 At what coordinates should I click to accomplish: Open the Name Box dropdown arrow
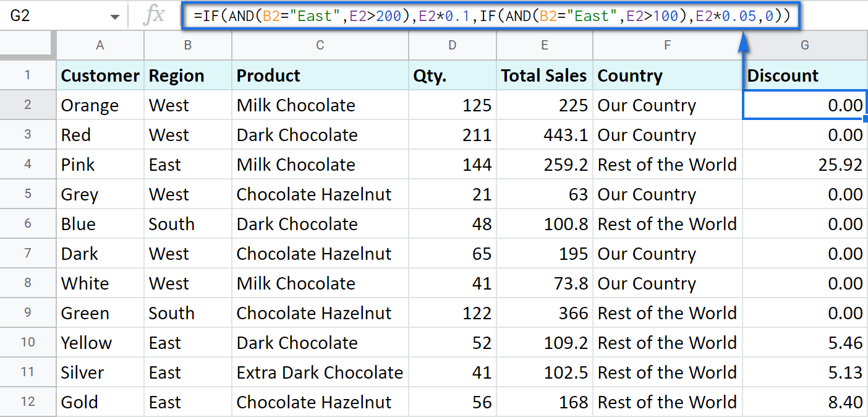tap(115, 14)
